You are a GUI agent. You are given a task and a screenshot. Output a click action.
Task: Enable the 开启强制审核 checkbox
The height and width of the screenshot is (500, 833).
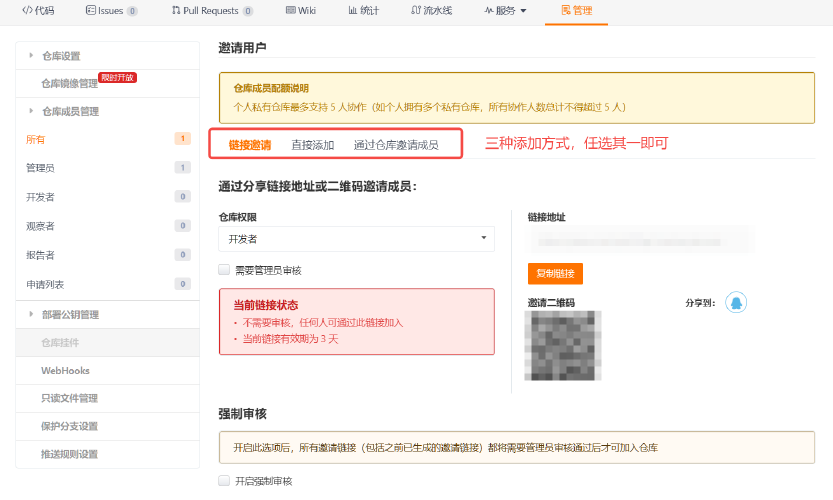click(x=224, y=480)
